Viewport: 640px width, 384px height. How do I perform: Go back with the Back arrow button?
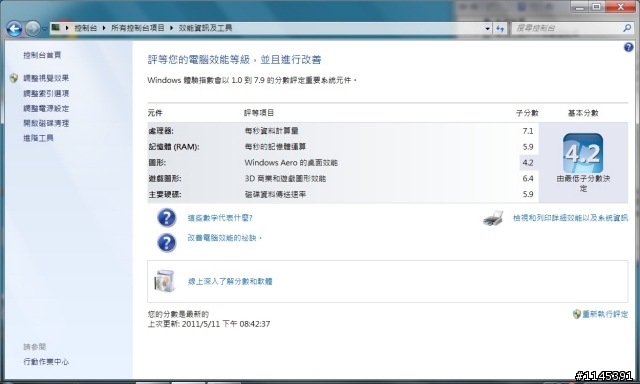pos(14,29)
